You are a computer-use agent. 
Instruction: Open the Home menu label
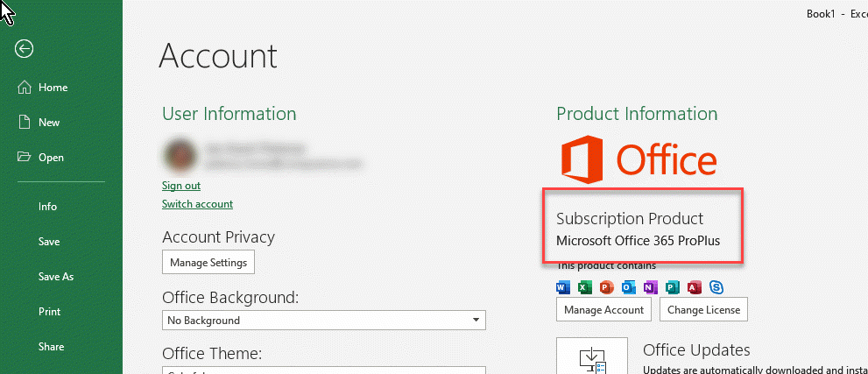53,88
